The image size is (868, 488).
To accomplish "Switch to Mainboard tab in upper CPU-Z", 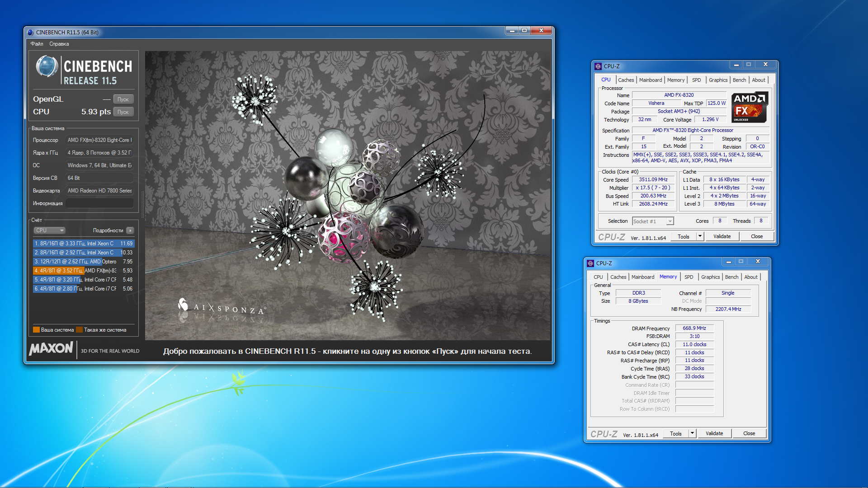I will click(650, 80).
